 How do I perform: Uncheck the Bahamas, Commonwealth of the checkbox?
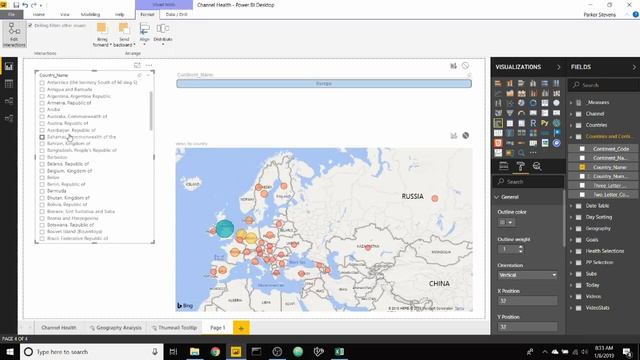pyautogui.click(x=42, y=137)
